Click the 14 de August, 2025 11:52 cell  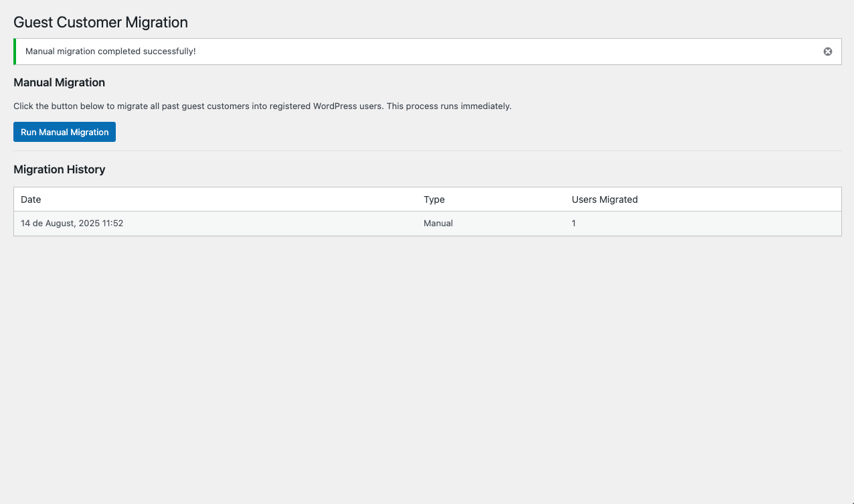pos(72,224)
